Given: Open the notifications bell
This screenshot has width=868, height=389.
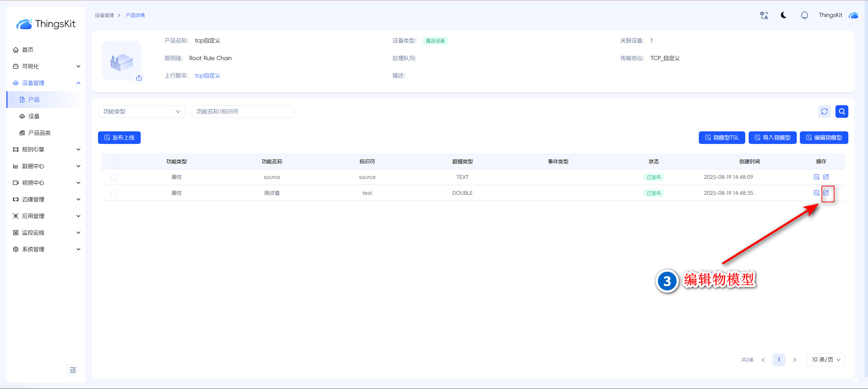Looking at the screenshot, I should pos(804,15).
